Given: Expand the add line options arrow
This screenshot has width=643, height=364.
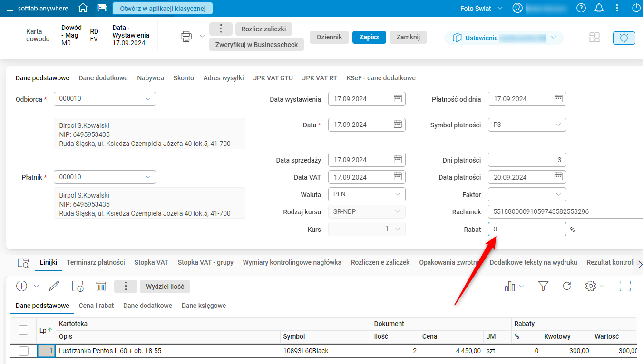Looking at the screenshot, I should 36,286.
